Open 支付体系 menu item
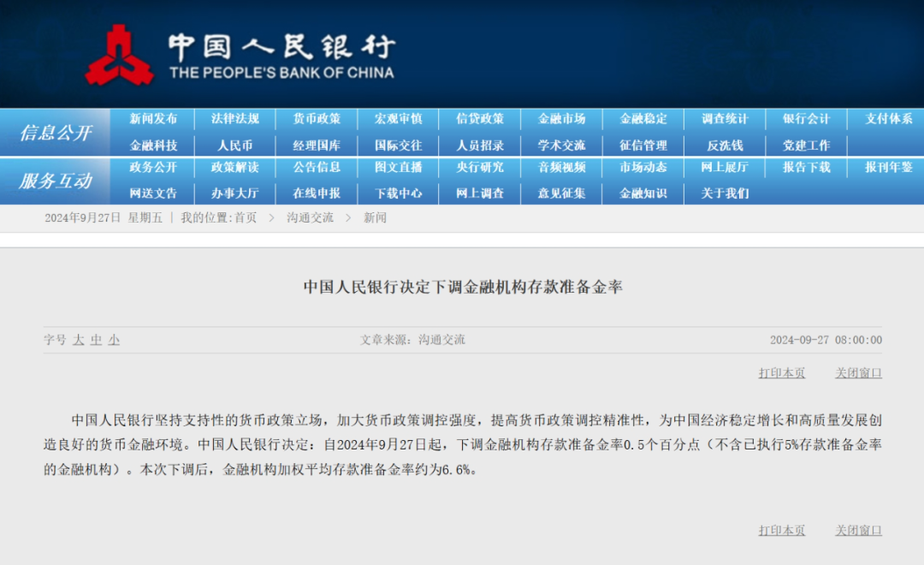The height and width of the screenshot is (565, 924). click(888, 118)
